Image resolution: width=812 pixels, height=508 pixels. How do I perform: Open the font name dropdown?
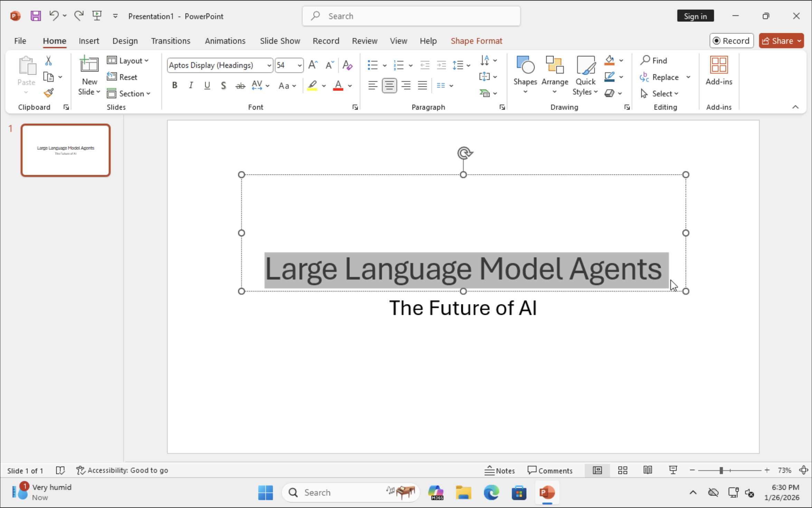click(x=269, y=65)
